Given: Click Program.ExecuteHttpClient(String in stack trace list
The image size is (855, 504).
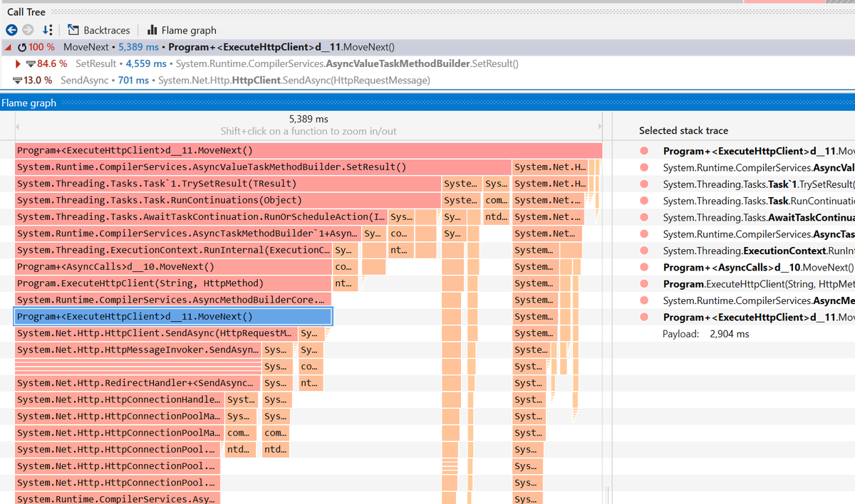Looking at the screenshot, I should [x=759, y=284].
